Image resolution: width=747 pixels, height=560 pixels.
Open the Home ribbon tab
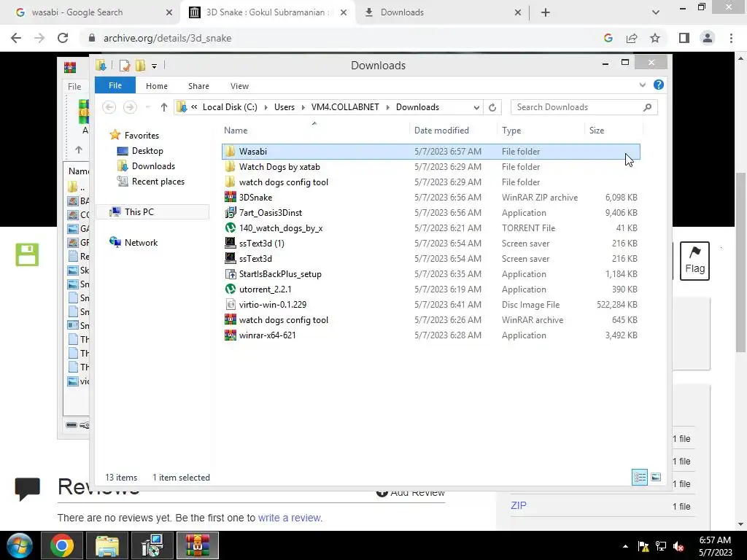point(156,86)
